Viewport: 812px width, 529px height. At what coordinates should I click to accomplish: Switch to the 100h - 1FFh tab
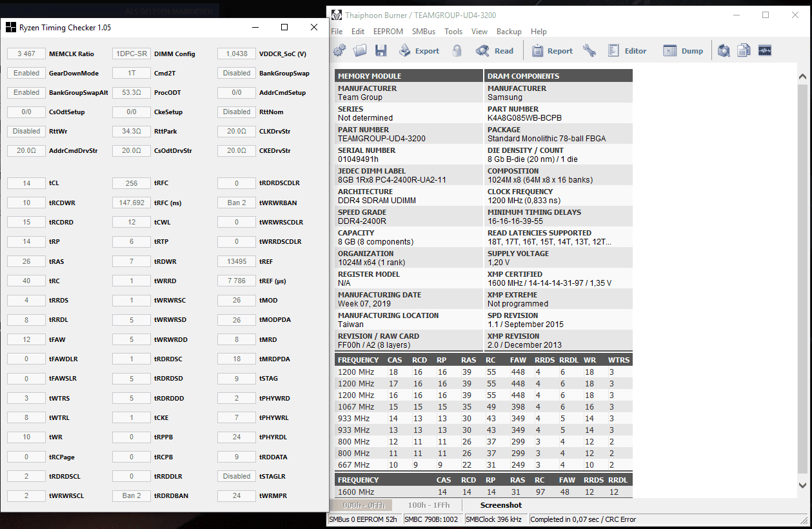click(429, 505)
